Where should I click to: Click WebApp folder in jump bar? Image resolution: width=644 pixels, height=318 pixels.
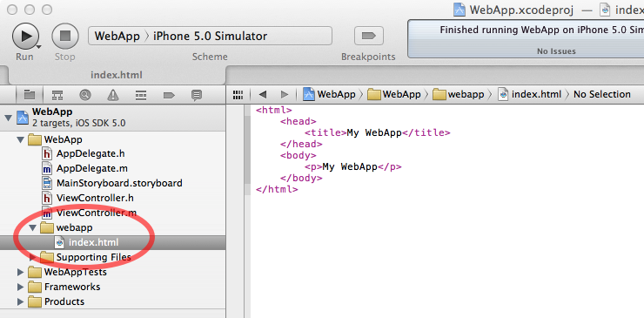point(394,94)
